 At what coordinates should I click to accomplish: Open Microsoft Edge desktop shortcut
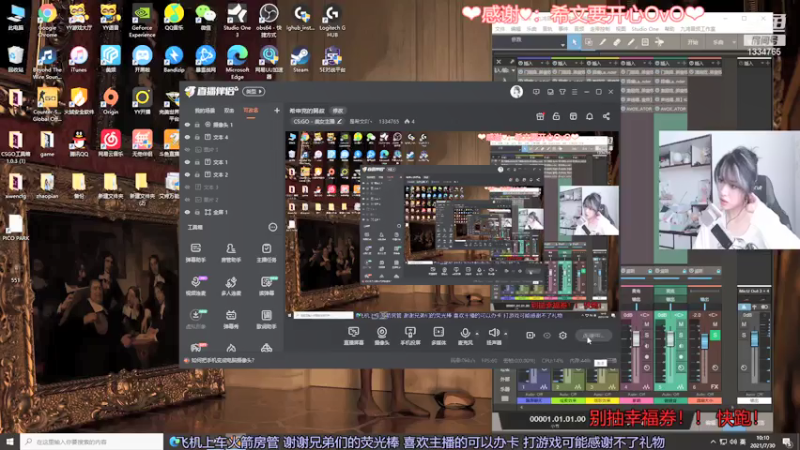(237, 61)
